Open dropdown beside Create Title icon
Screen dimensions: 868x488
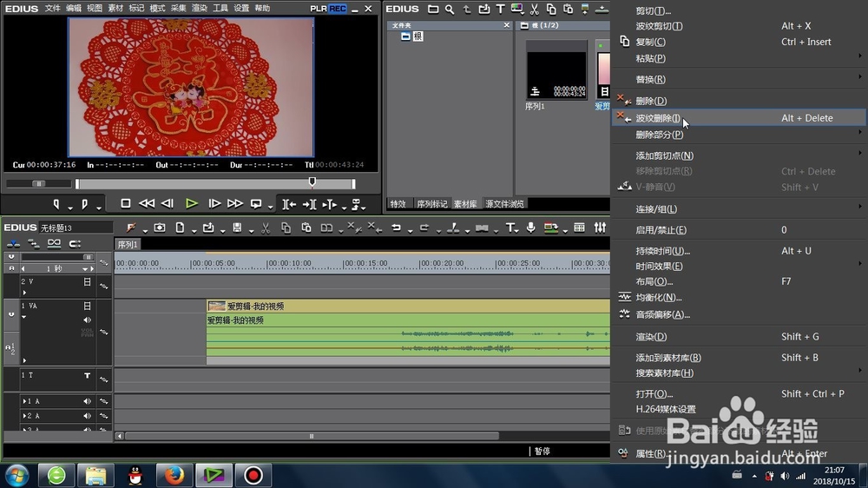[517, 230]
